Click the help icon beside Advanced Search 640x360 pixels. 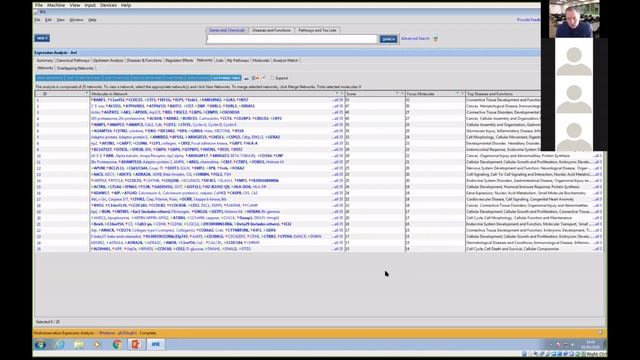pos(436,39)
